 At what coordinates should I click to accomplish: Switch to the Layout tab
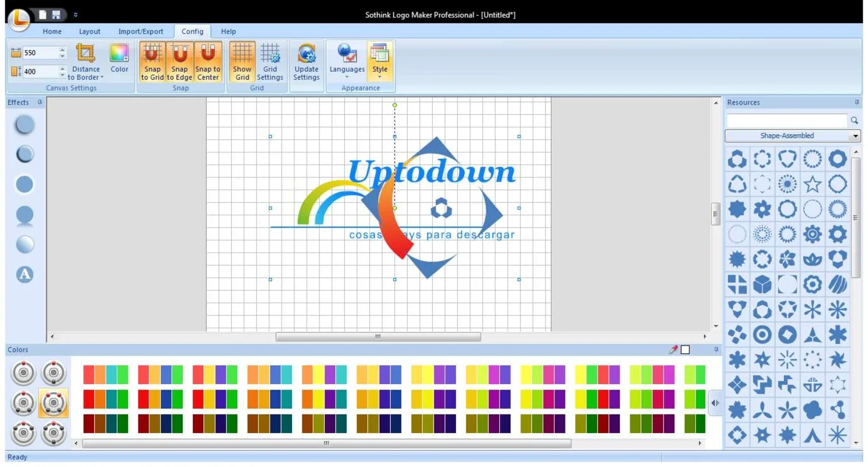coord(89,32)
